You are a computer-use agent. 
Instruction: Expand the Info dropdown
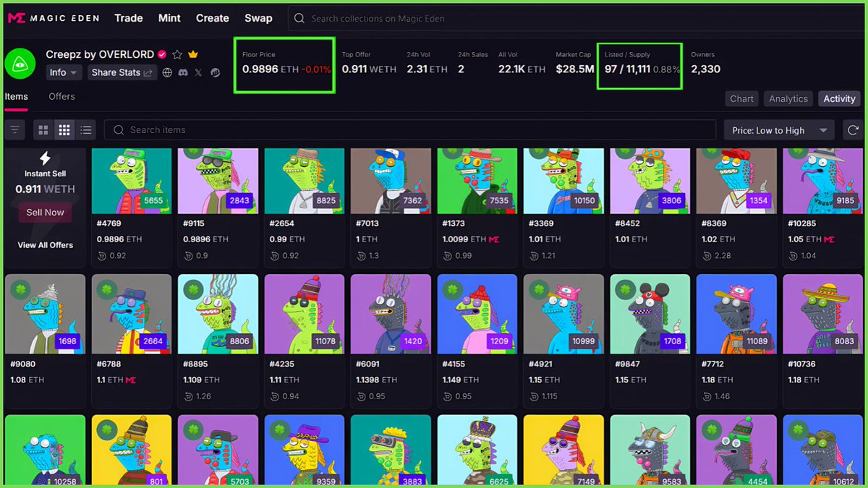click(64, 72)
